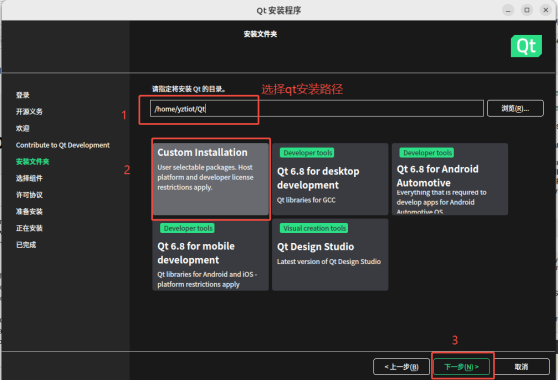Click the 开源义务 step in sidebar
Viewport: 559px width, 380px height.
point(29,112)
